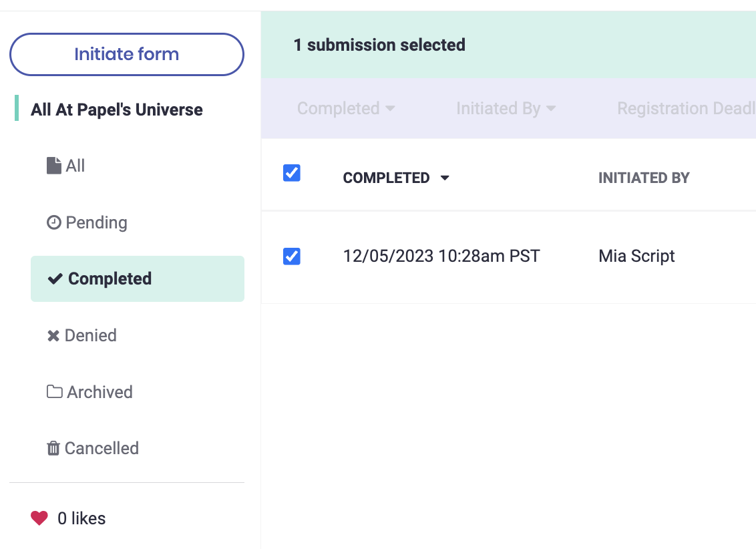Viewport: 756px width, 549px height.
Task: Click the red heart likes icon
Action: 39,518
